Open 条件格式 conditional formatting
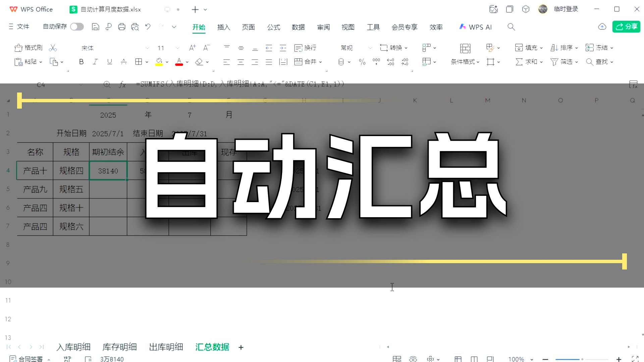Viewport: 644px width, 362px height. (465, 62)
